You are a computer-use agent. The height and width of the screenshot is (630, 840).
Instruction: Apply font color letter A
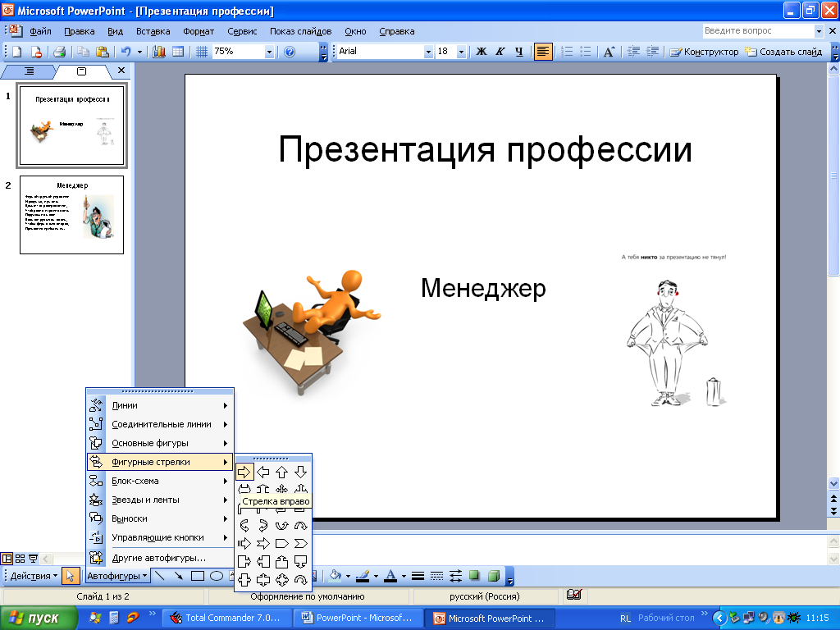point(391,576)
